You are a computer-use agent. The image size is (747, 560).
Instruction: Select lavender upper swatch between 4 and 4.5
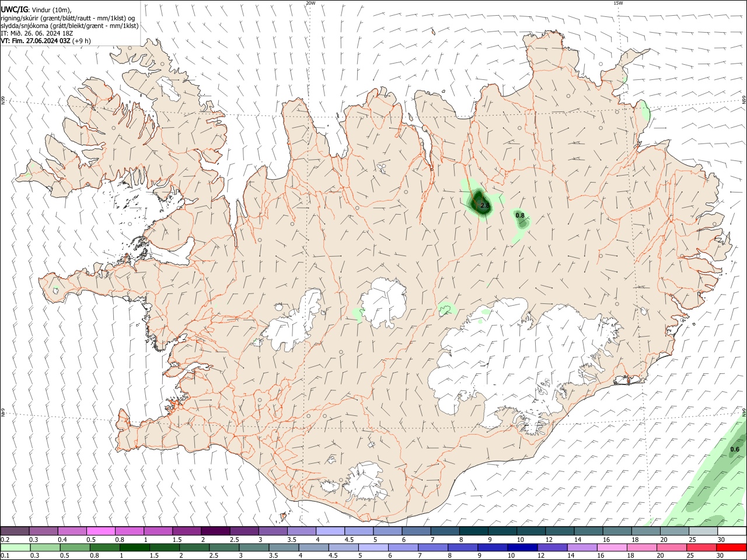coord(330,531)
